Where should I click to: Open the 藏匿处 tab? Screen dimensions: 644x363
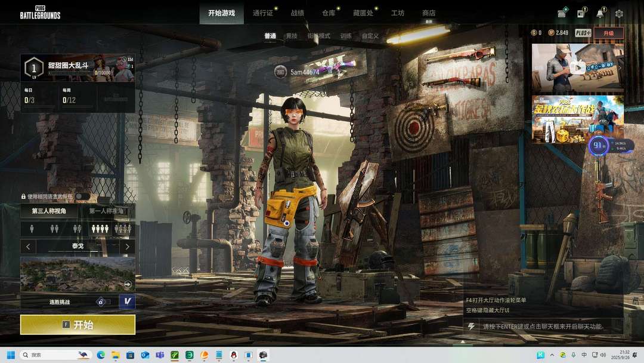[x=363, y=13]
